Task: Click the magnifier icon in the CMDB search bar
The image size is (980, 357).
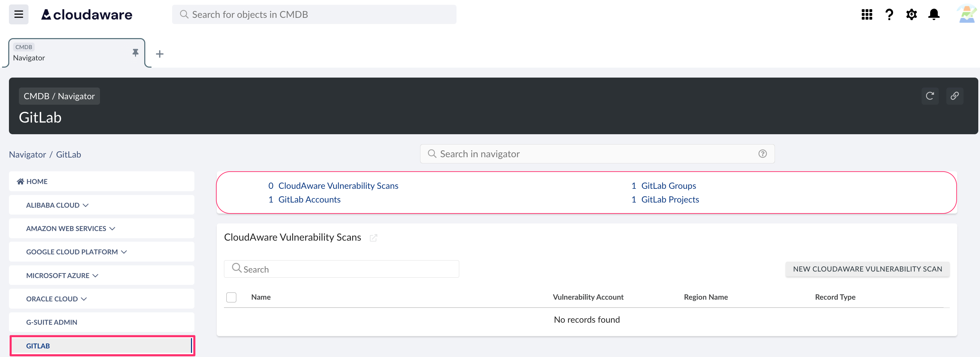Action: [x=184, y=14]
